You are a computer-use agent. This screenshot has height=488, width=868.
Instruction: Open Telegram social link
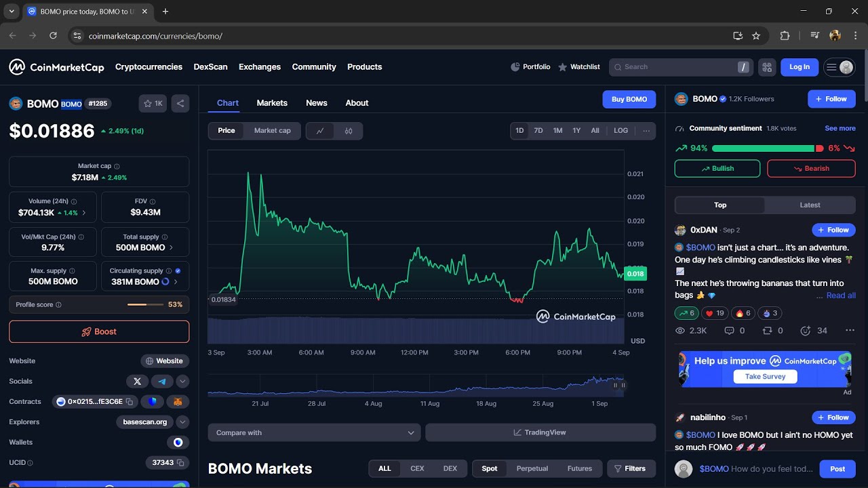click(162, 382)
